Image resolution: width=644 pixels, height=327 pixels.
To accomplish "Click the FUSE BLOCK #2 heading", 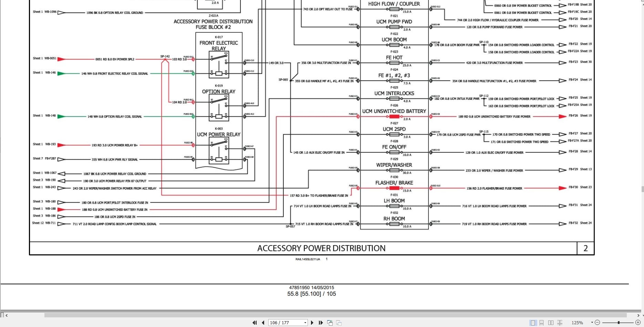I will pos(213,27).
